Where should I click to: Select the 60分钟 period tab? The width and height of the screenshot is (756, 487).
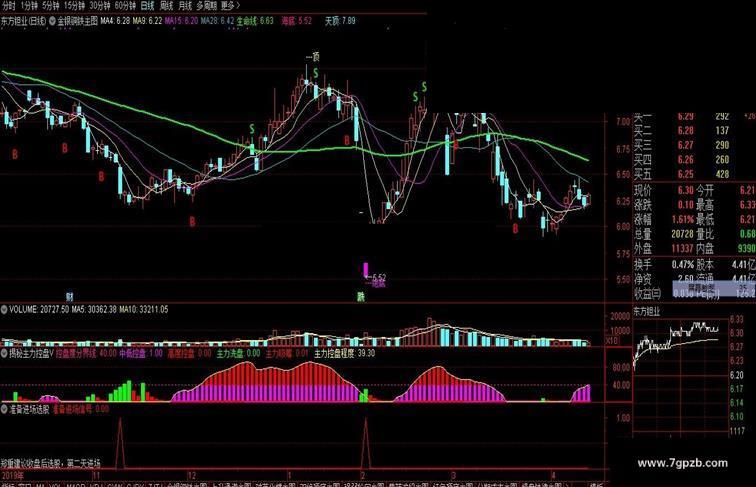[x=125, y=6]
